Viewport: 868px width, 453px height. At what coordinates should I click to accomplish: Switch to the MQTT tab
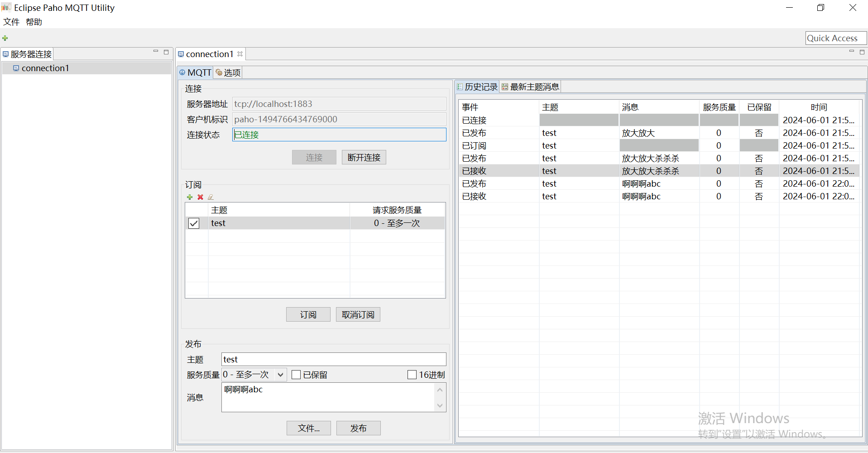(195, 72)
